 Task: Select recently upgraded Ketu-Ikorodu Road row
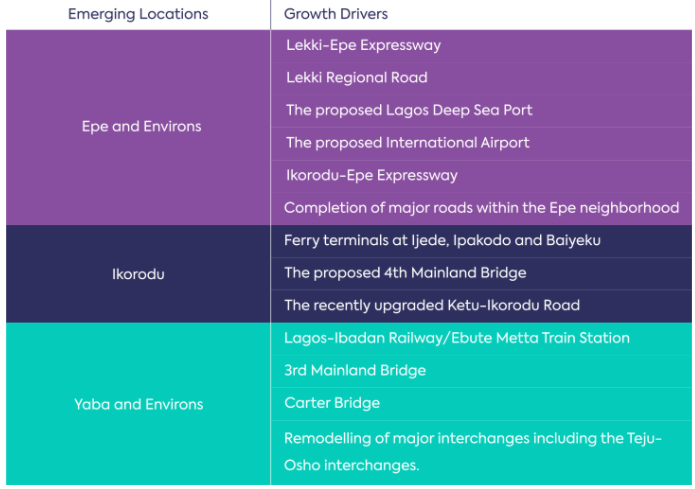(431, 305)
